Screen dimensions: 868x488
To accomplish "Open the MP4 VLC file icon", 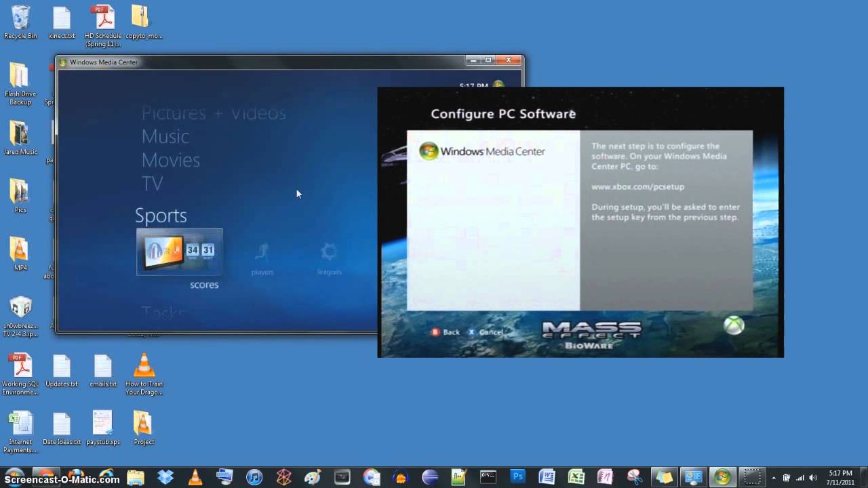I will click(x=20, y=253).
